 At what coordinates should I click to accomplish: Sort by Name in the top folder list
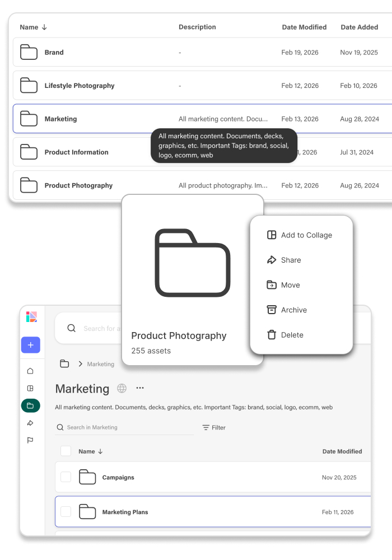click(x=33, y=27)
